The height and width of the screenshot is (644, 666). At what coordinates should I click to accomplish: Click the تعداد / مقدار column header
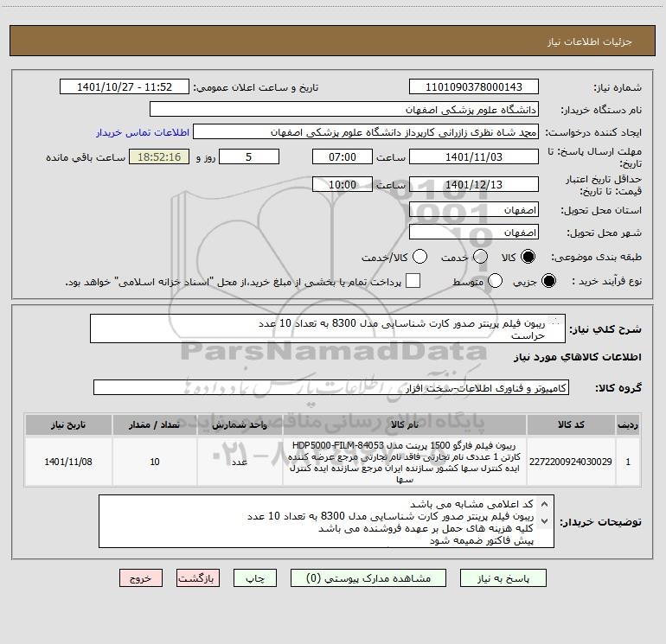coord(155,424)
